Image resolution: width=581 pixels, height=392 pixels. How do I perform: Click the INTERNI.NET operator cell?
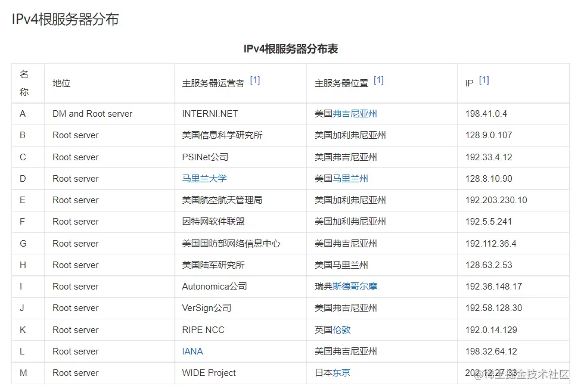tap(241, 114)
